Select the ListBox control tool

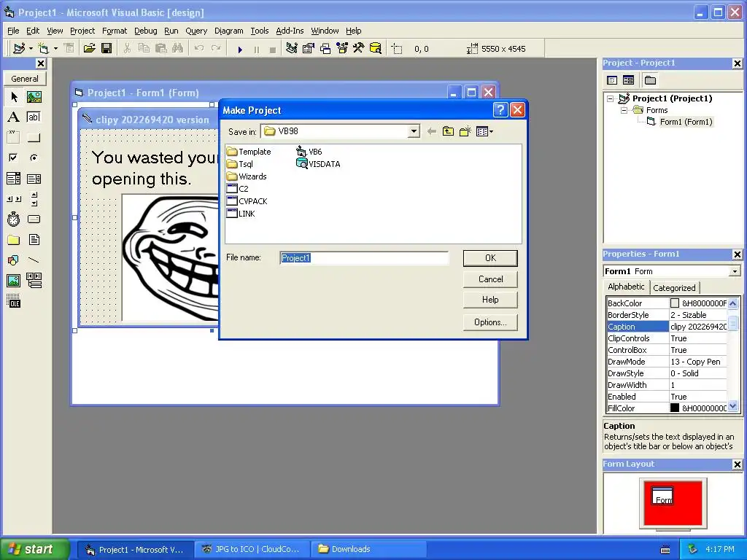pos(34,179)
